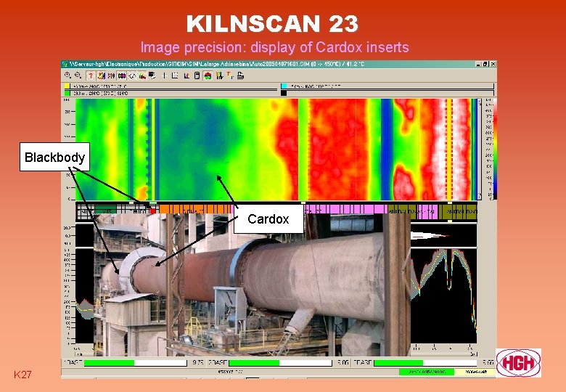Viewport: 566px width, 392px height.
Task: Click the red T text annotation icon
Action: [x=229, y=75]
